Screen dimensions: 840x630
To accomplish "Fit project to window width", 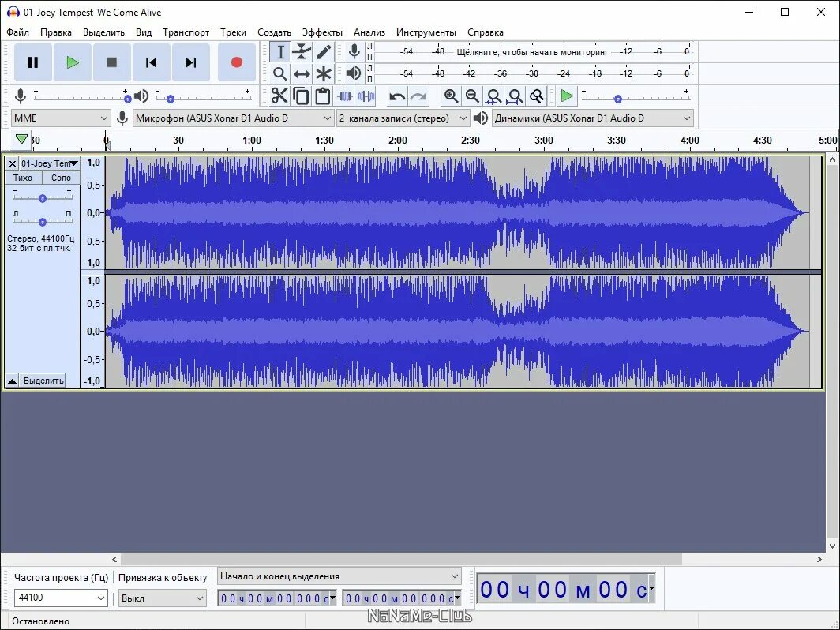I will (x=515, y=96).
